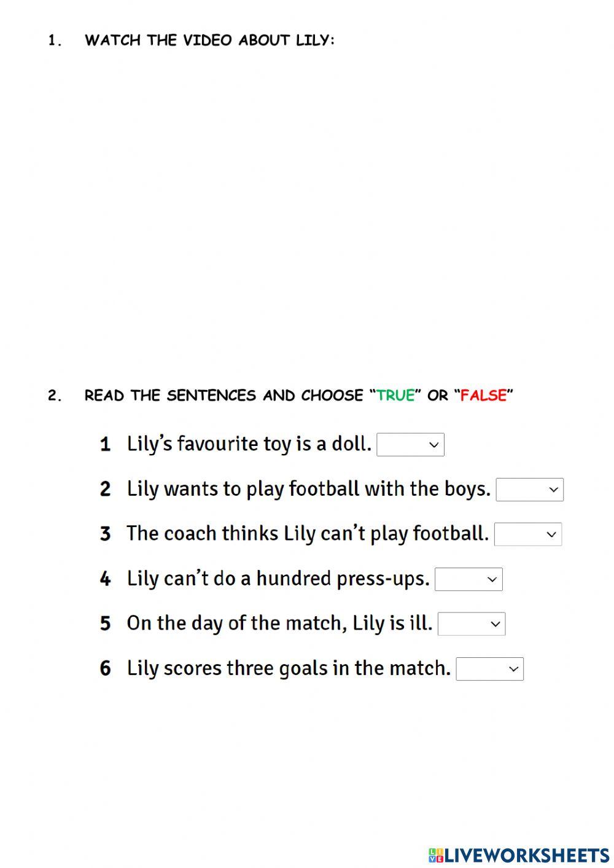Click the LIVEWORKSHEETS brand text
The height and width of the screenshot is (868, 614).
[x=527, y=855]
